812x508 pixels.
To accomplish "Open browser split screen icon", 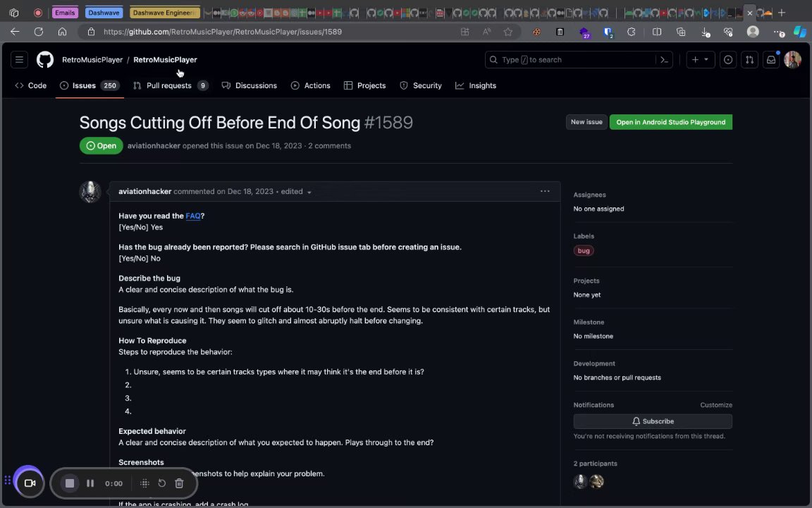I will click(657, 32).
